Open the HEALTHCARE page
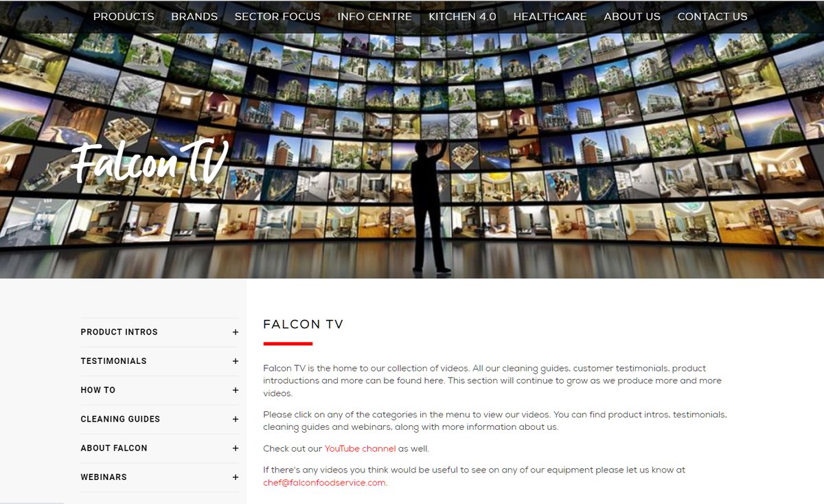The image size is (824, 504). (549, 16)
